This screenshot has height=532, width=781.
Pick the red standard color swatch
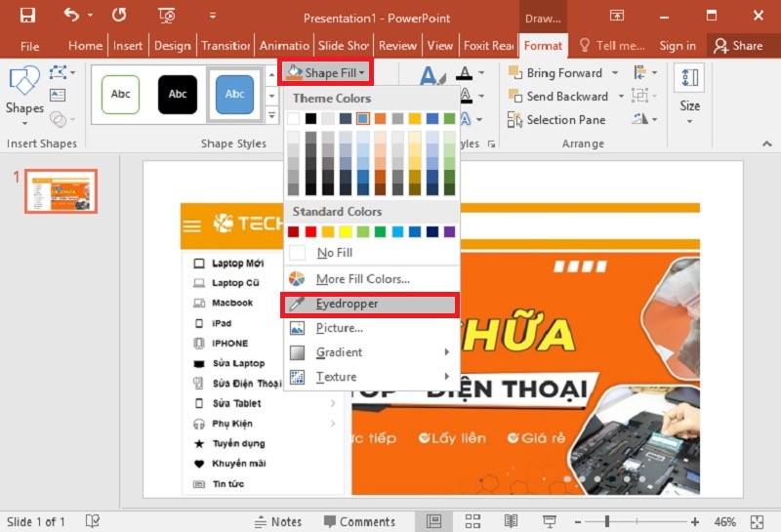pyautogui.click(x=310, y=232)
